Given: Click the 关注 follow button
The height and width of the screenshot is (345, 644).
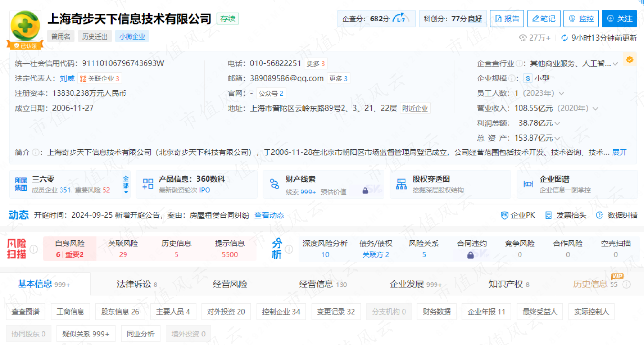Looking at the screenshot, I should [x=619, y=19].
